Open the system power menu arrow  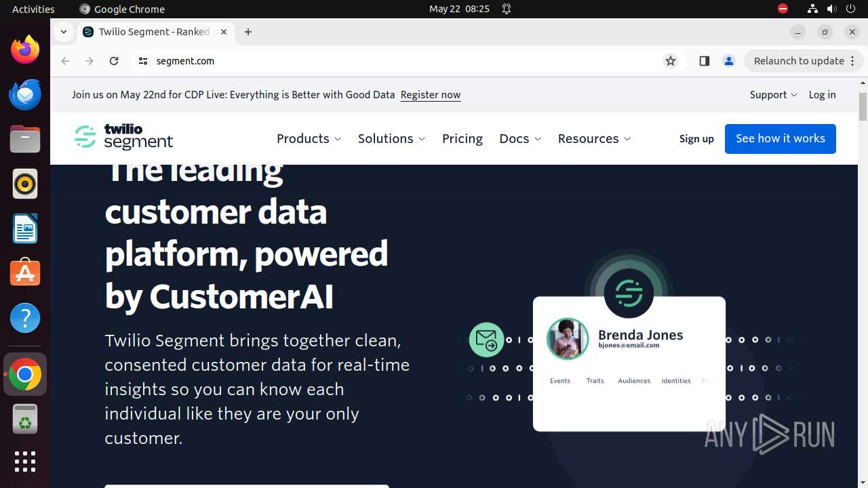click(x=850, y=9)
